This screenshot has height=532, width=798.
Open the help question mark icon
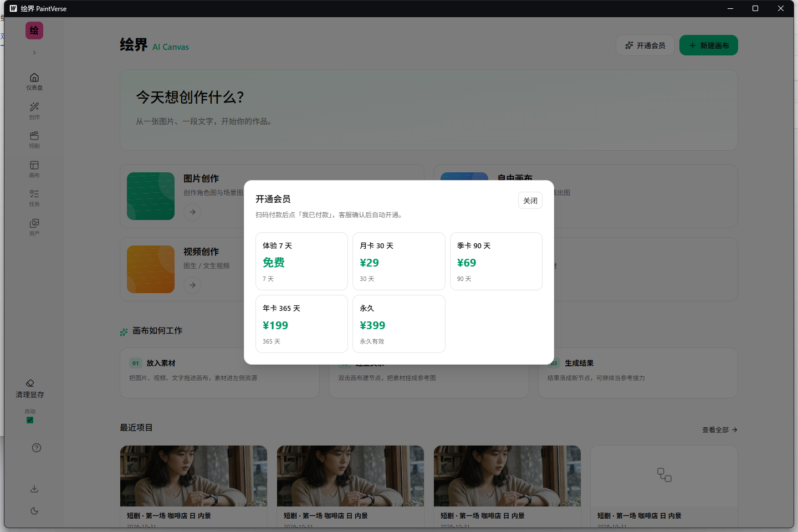[37, 448]
